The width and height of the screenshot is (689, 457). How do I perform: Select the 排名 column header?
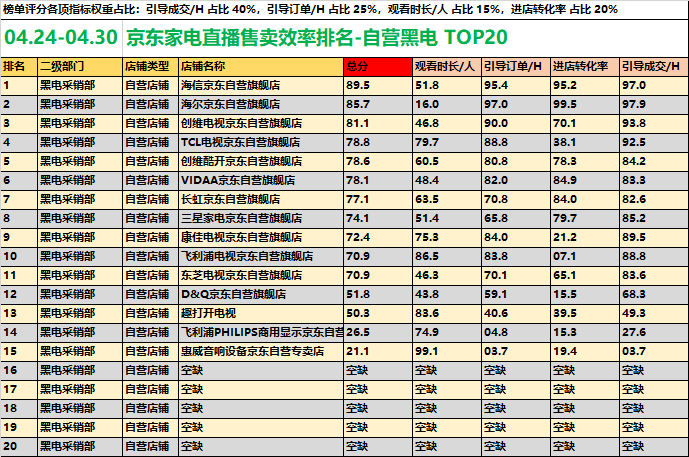[x=19, y=67]
